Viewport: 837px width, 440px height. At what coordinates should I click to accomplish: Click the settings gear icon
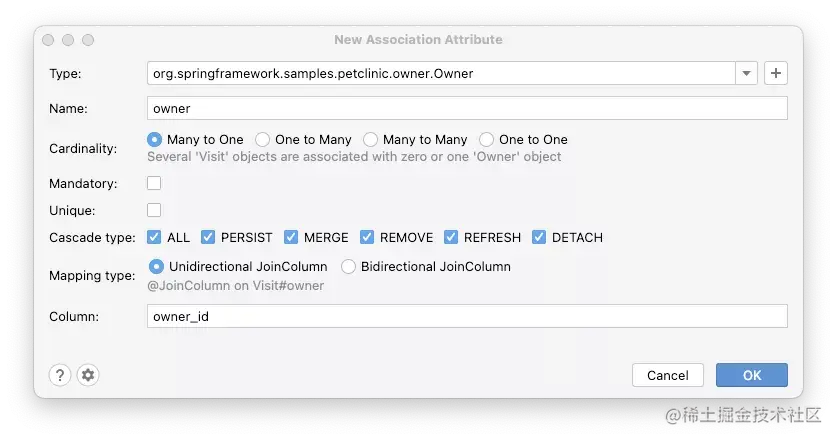click(x=88, y=375)
